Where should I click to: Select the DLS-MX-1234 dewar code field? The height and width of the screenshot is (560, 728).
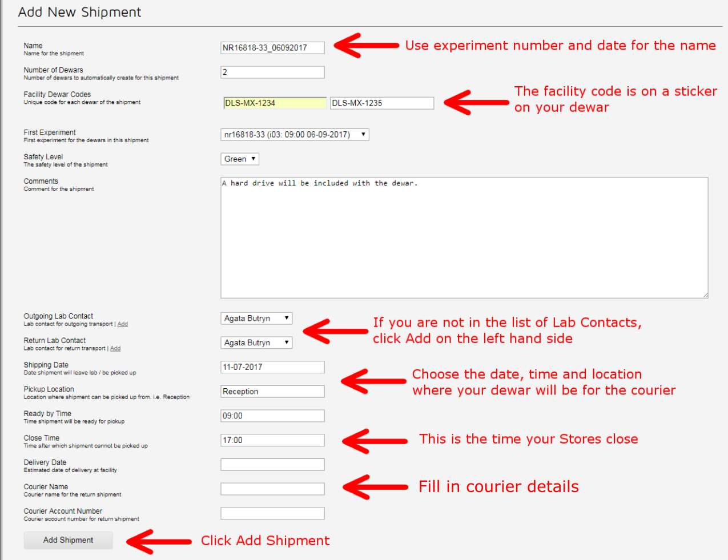tap(275, 103)
